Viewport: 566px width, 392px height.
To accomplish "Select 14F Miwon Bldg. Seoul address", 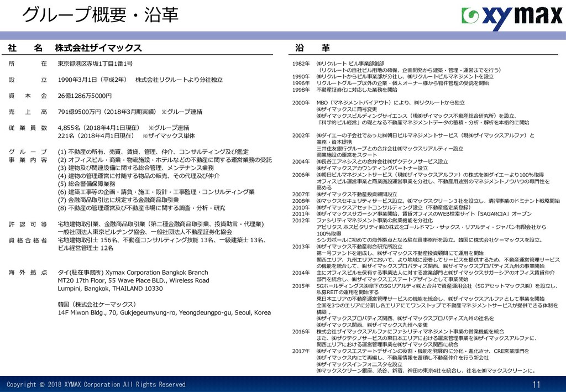I will pyautogui.click(x=164, y=312).
